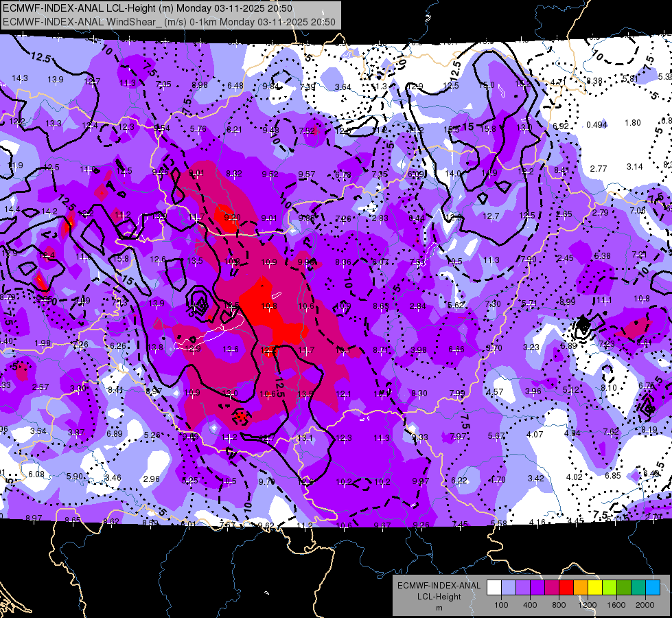Image resolution: width=672 pixels, height=618 pixels.
Task: Click the map value 5.62
Action: (x=456, y=306)
